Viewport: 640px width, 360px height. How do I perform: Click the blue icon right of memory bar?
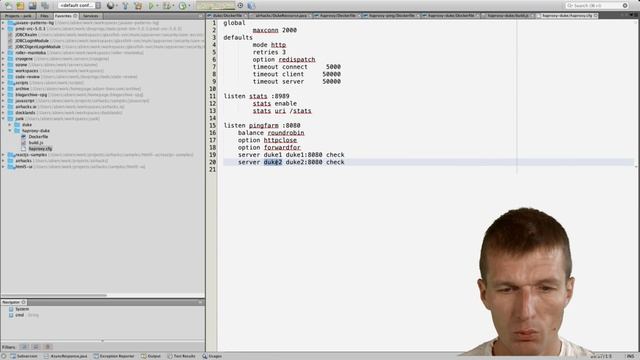(x=251, y=6)
